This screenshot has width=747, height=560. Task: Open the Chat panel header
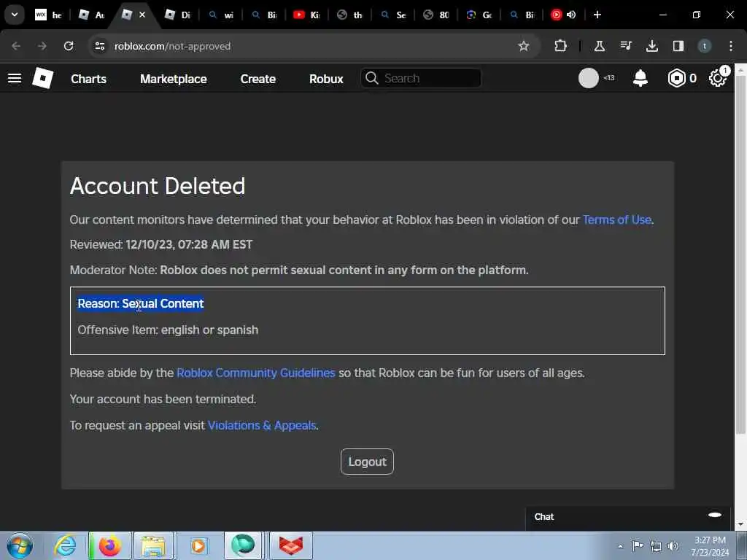point(628,517)
